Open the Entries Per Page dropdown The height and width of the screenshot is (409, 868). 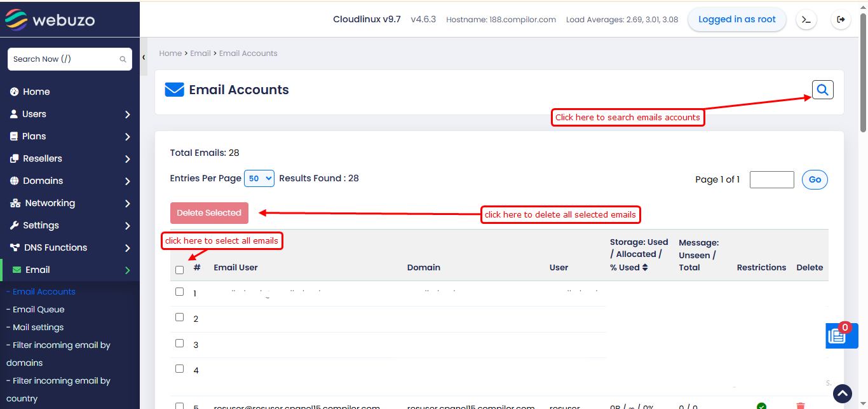coord(259,179)
